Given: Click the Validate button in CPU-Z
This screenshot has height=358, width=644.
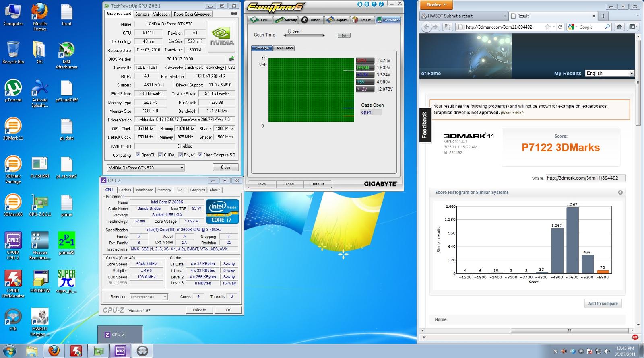Looking at the screenshot, I should 199,310.
